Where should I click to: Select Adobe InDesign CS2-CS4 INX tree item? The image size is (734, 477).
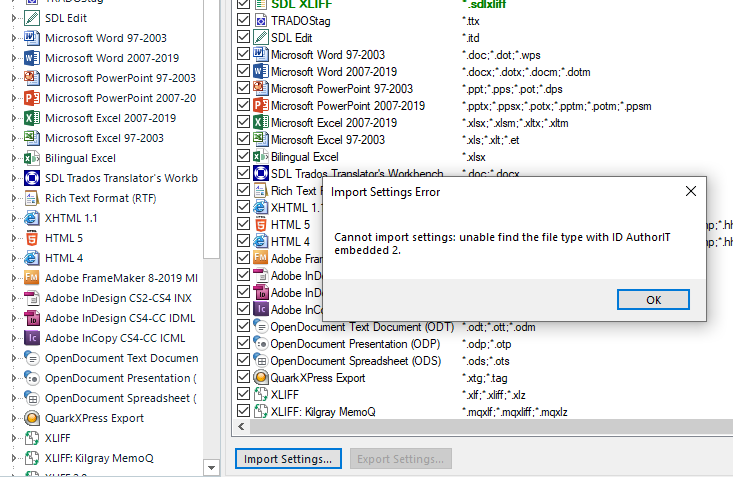coord(118,298)
